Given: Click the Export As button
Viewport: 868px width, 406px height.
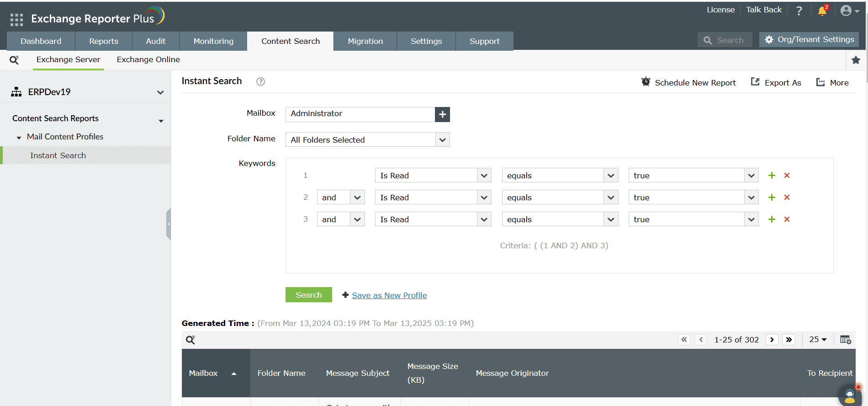Looking at the screenshot, I should (x=776, y=82).
